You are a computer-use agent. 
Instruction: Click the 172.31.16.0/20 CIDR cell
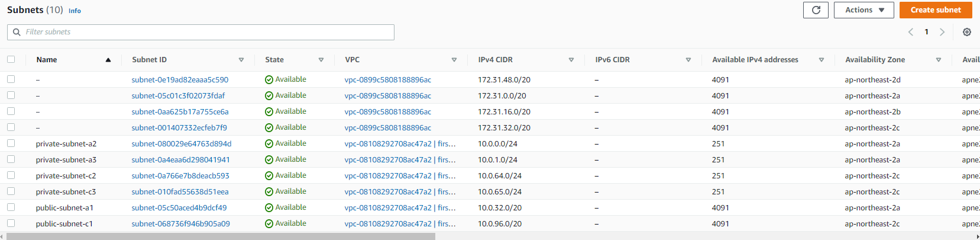coord(504,111)
